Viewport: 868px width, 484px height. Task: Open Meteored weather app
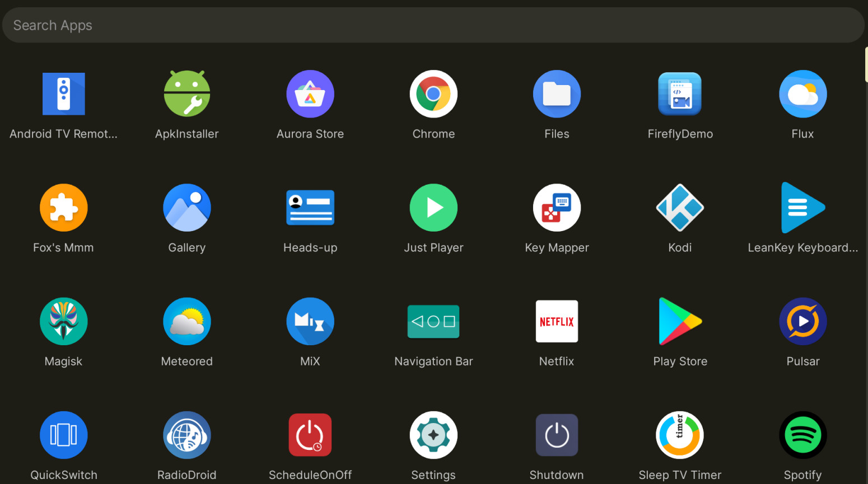pyautogui.click(x=187, y=321)
